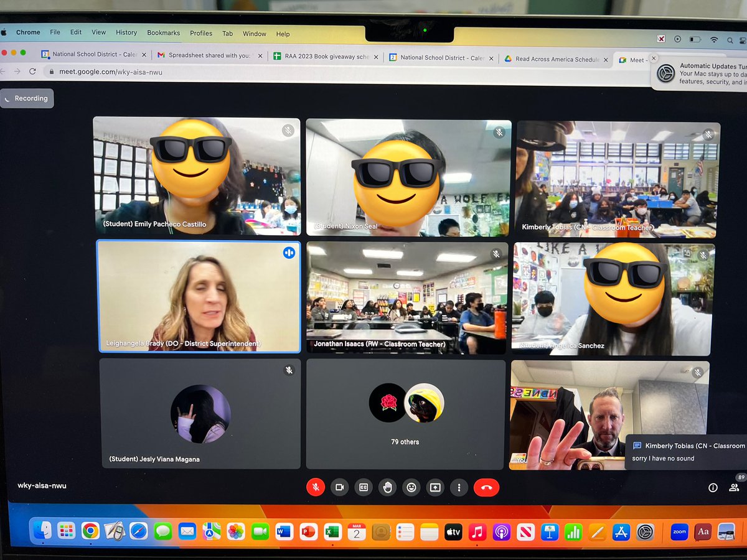This screenshot has height=560, width=747.
Task: Go back in Chrome
Action: [3, 71]
